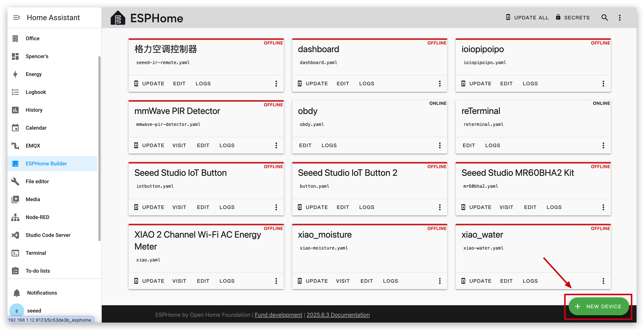644x330 pixels.
Task: Click the seeed user avatar
Action: tap(17, 310)
